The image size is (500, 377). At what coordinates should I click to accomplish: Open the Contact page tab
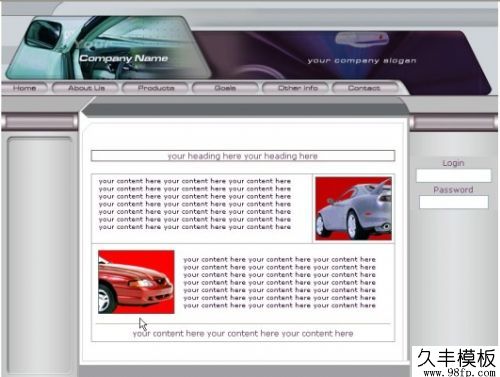pyautogui.click(x=364, y=88)
